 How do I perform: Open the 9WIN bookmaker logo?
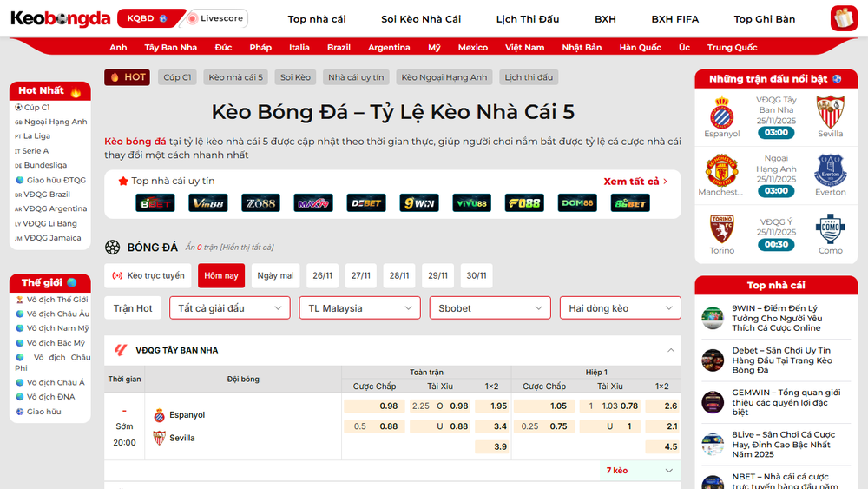[x=419, y=203]
